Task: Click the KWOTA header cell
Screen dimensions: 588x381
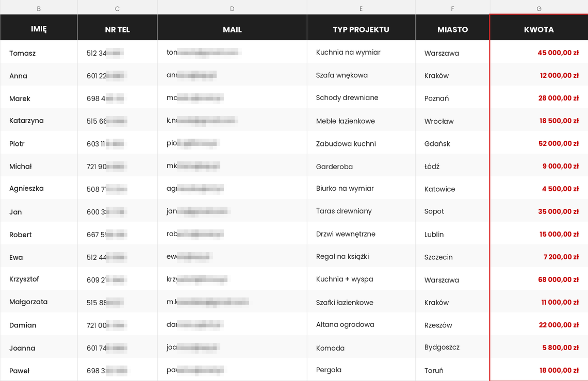Action: coord(539,27)
